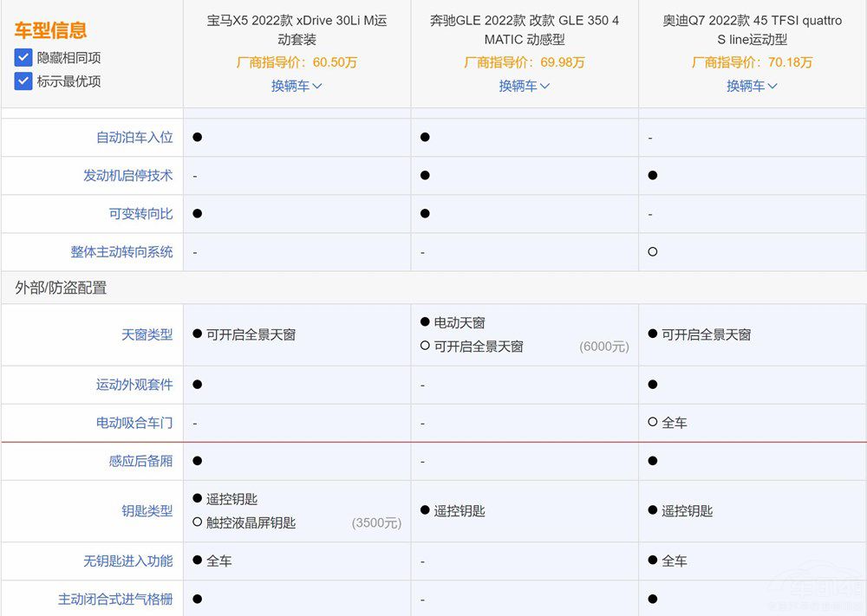Open the 换辆车 dropdown under the Audi Q7
867x616 pixels.
coord(752,87)
